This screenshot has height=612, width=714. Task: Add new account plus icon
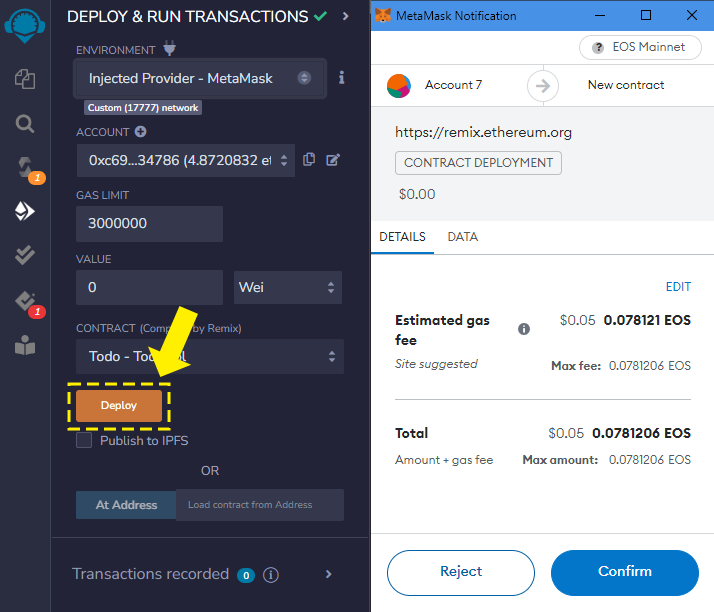coord(141,132)
